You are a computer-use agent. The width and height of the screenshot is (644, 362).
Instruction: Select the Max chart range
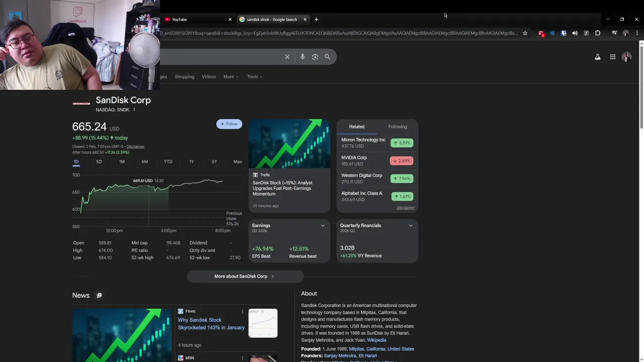pyautogui.click(x=237, y=161)
